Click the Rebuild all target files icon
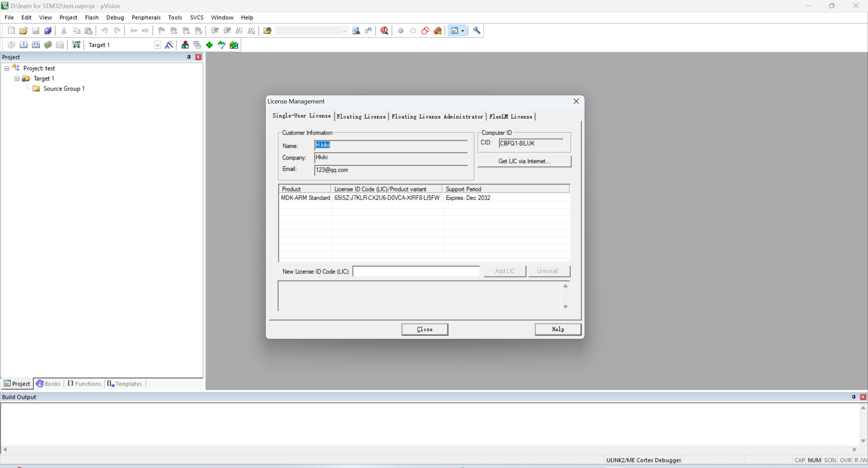 point(36,45)
